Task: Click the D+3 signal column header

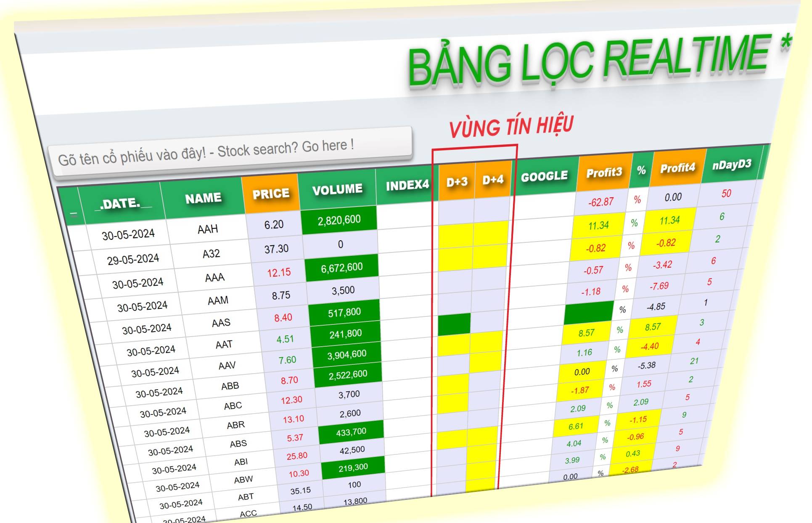Action: pyautogui.click(x=457, y=182)
